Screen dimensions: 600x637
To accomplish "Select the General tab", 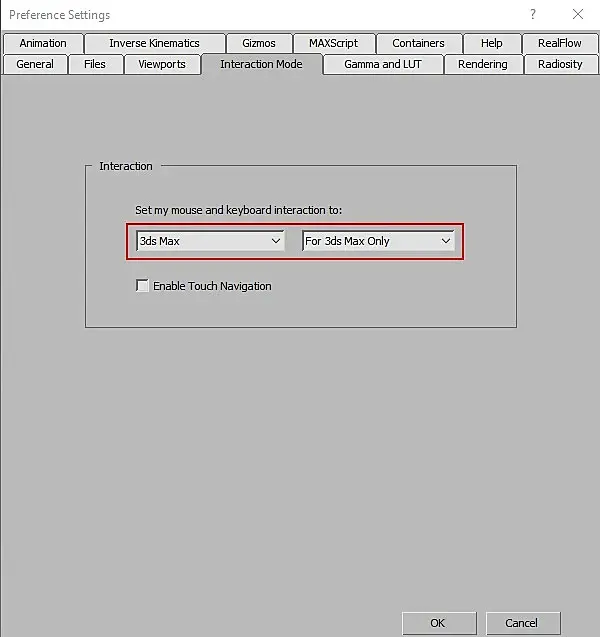I will click(x=35, y=65).
